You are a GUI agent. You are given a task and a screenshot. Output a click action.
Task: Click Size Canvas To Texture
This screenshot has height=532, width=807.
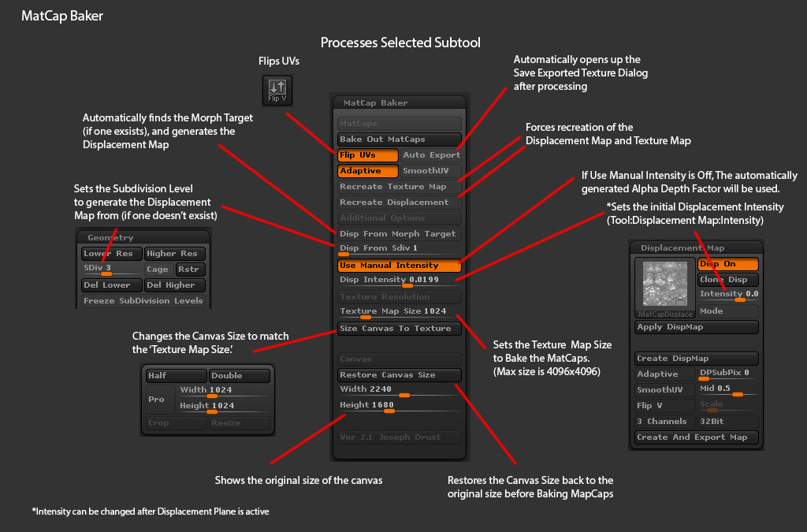(x=399, y=329)
